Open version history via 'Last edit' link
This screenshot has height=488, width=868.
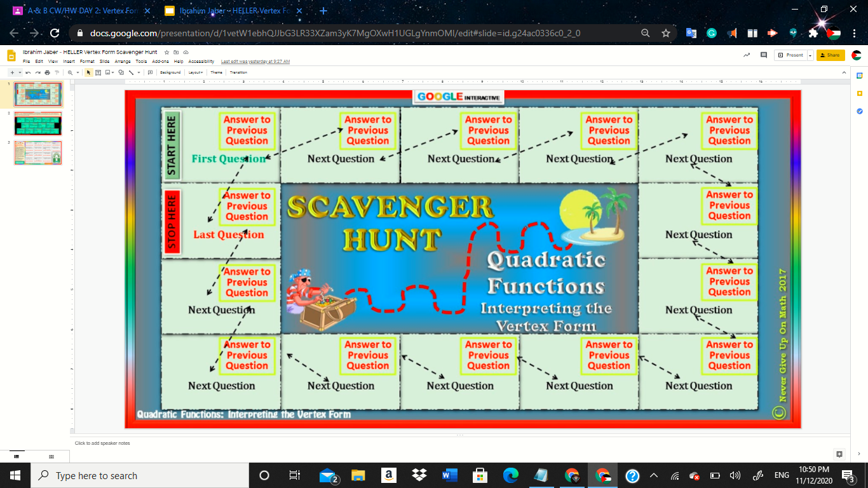[x=255, y=61]
